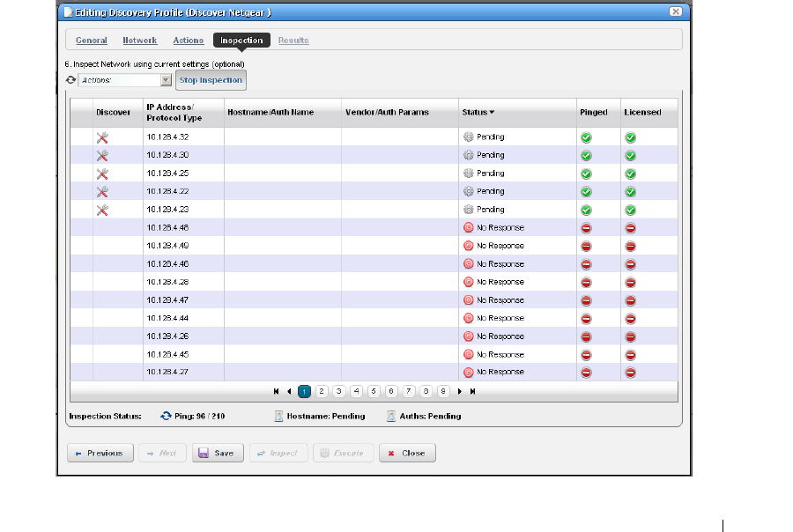The height and width of the screenshot is (532, 793).
Task: Select row with IP 10.128.4.28
Action: coord(374,282)
